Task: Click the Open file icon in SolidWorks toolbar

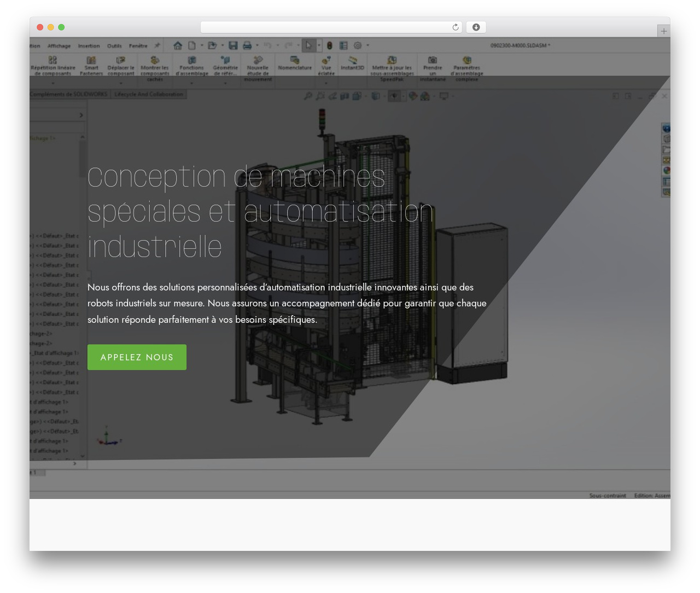Action: 212,45
